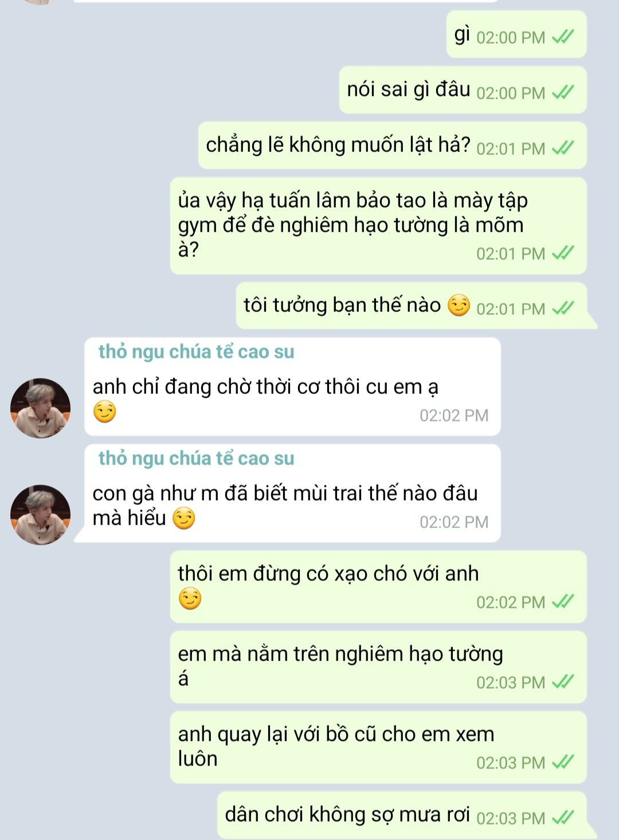Tap read receipt on 'nói sai gì đâu'
The width and height of the screenshot is (619, 840).
[563, 92]
